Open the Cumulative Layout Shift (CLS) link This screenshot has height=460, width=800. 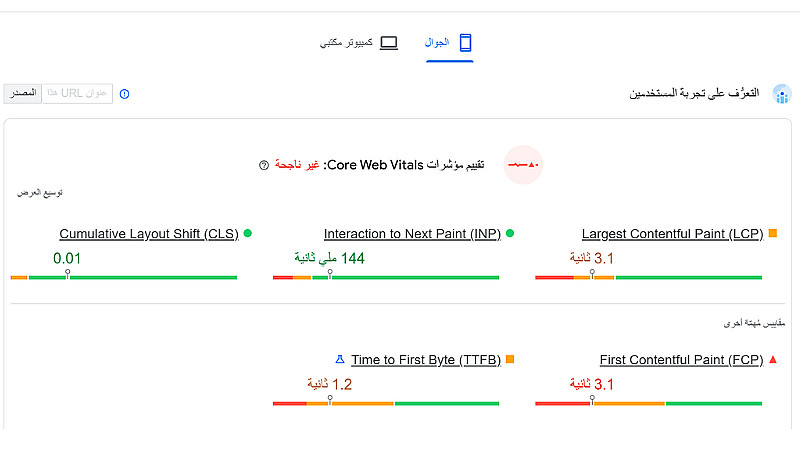[149, 234]
